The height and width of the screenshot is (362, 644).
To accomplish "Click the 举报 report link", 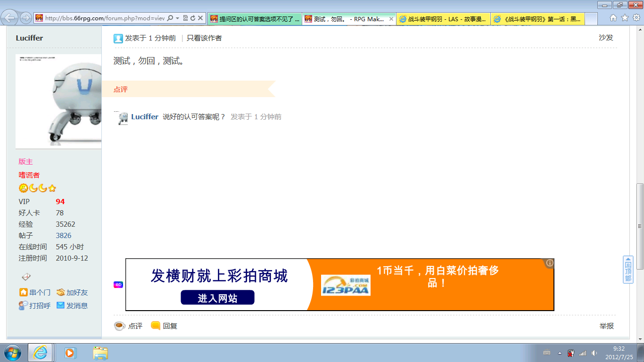I will coord(607,326).
